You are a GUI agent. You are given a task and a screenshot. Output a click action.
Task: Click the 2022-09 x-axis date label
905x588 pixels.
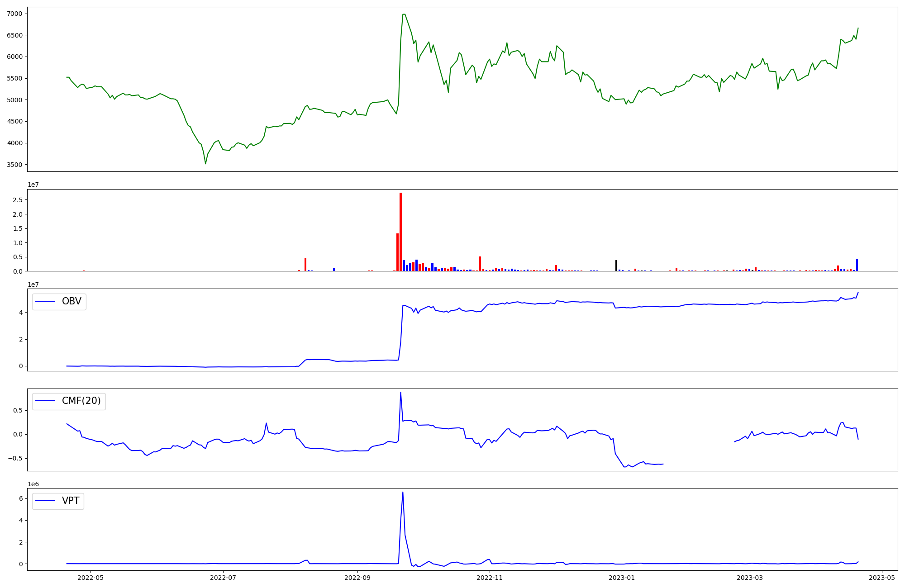[357, 578]
